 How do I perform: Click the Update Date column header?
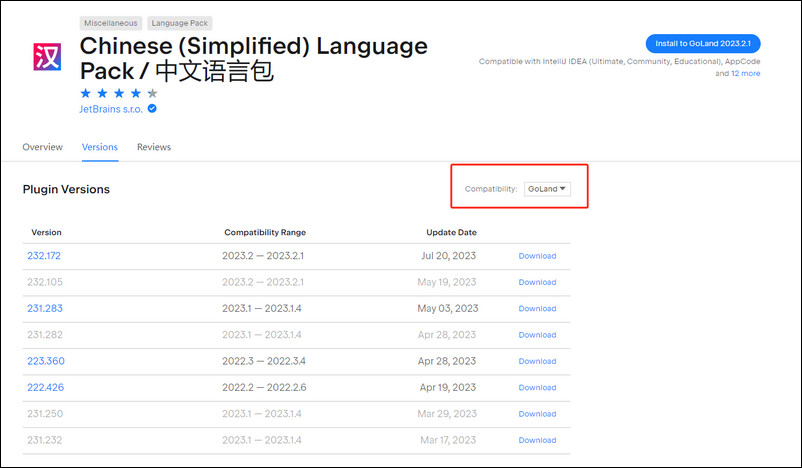pyautogui.click(x=451, y=232)
